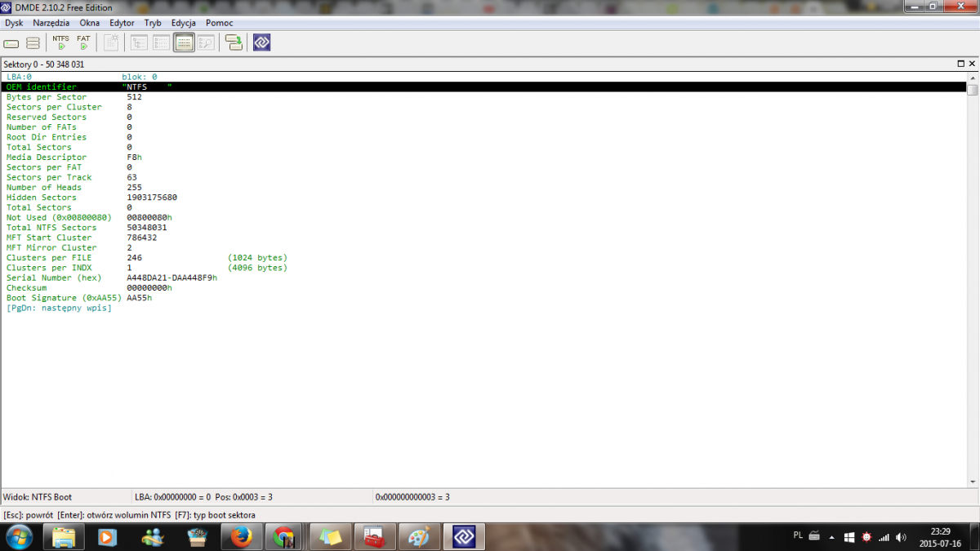
Task: Click the Serial Number hex value
Action: pyautogui.click(x=172, y=278)
